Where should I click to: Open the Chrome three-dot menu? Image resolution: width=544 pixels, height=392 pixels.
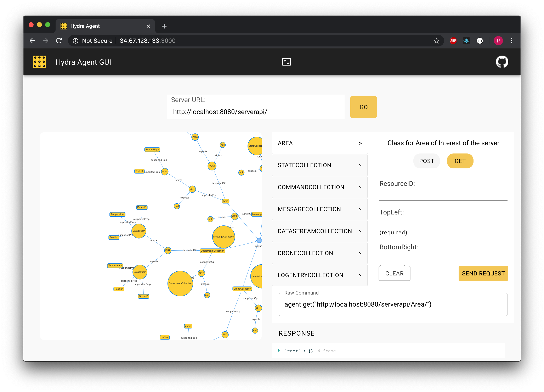click(512, 41)
